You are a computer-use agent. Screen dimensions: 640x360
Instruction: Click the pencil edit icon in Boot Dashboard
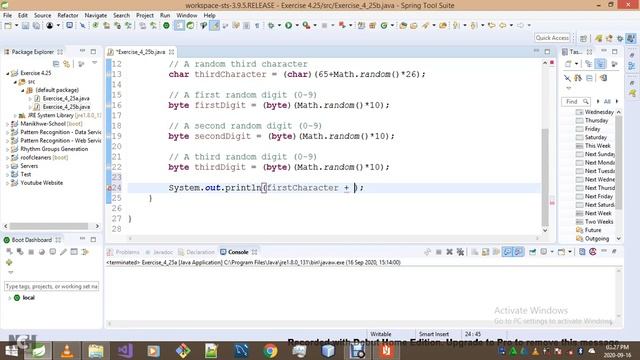pyautogui.click(x=63, y=252)
